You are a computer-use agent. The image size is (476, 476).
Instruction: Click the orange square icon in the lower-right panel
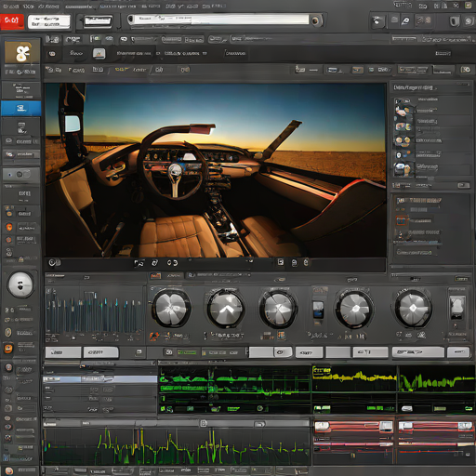click(401, 220)
